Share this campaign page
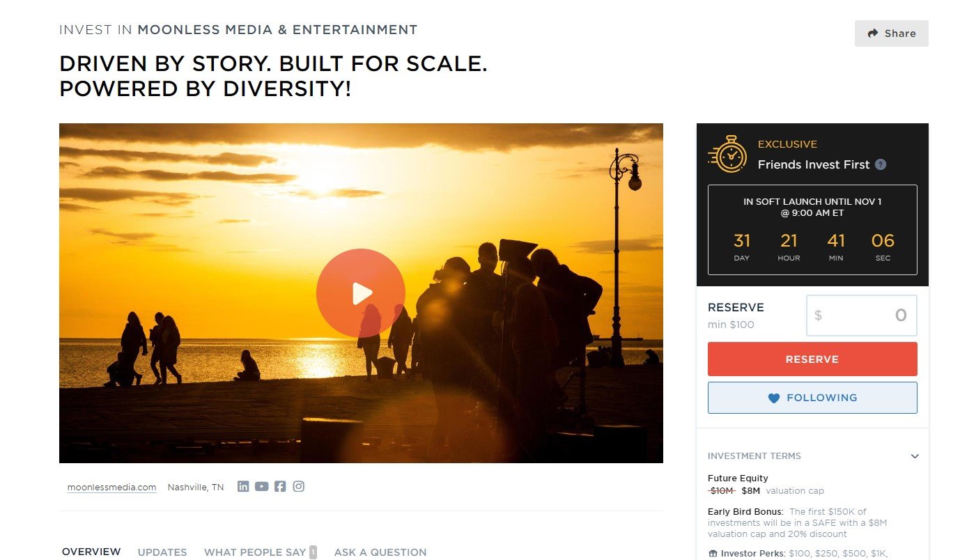This screenshot has width=960, height=560. pos(892,33)
